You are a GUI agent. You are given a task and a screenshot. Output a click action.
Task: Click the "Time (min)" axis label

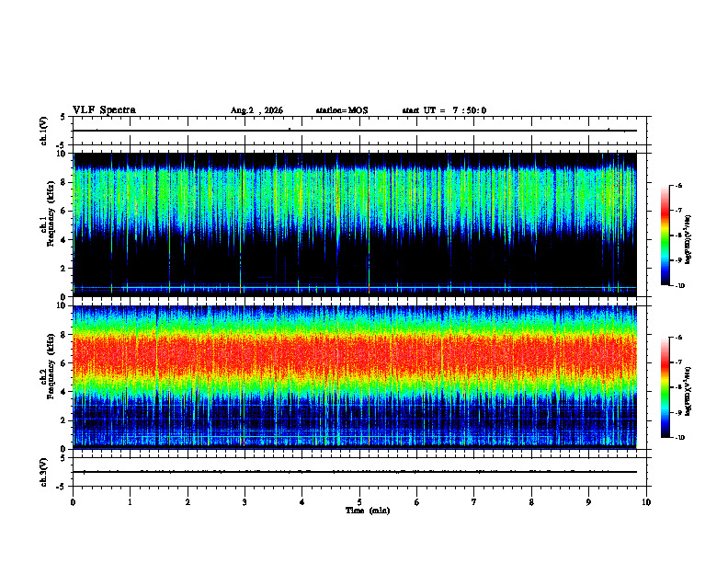(x=368, y=511)
